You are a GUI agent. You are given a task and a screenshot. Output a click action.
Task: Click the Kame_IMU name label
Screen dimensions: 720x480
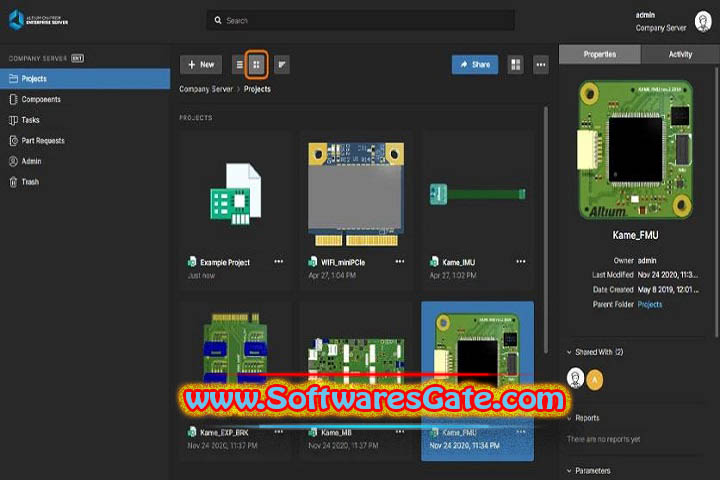[459, 262]
